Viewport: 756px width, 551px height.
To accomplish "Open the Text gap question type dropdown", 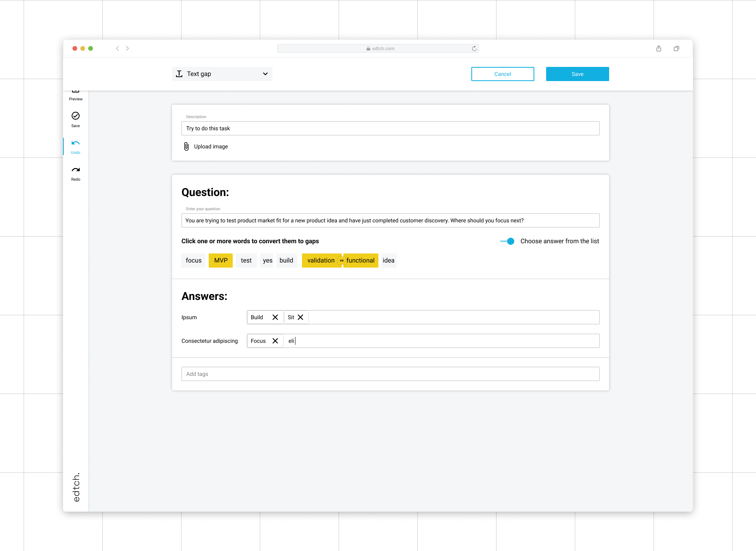I will pos(222,74).
